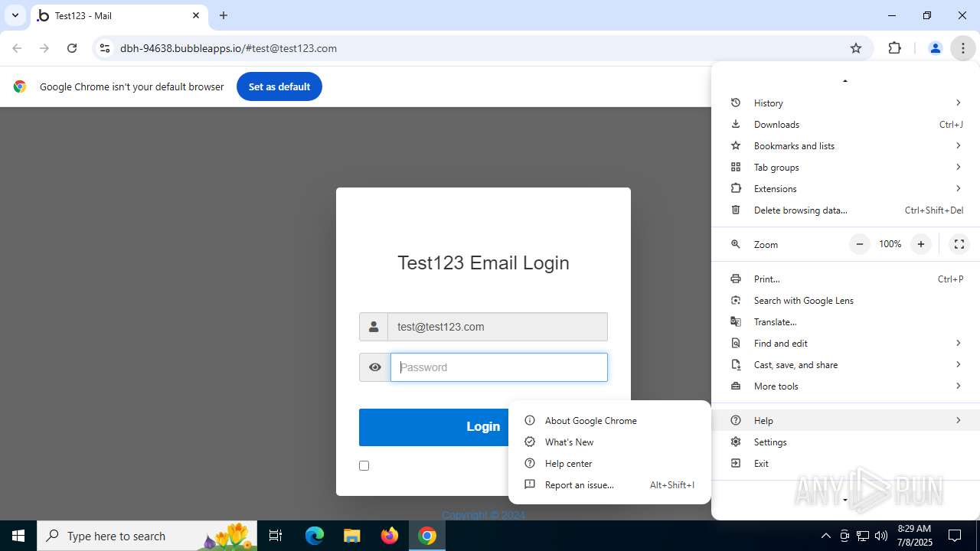Open About Google Chrome
Image resolution: width=980 pixels, height=551 pixels.
[x=609, y=420]
